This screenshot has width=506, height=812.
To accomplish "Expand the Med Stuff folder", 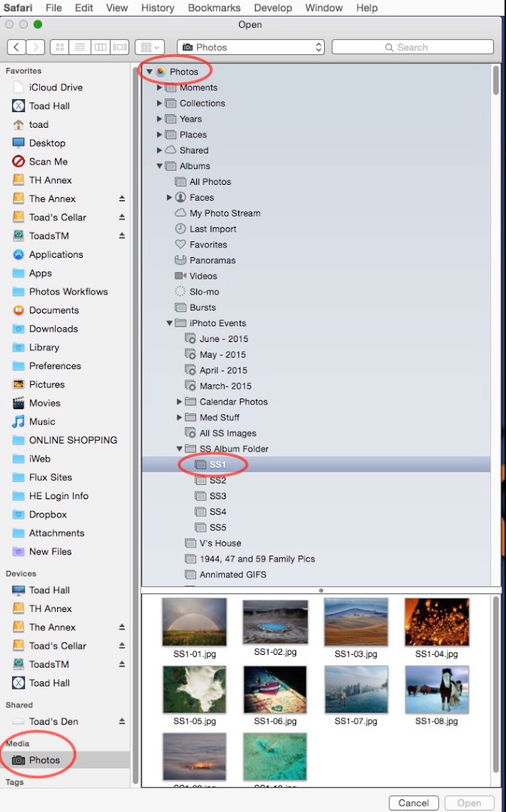I will pyautogui.click(x=179, y=417).
